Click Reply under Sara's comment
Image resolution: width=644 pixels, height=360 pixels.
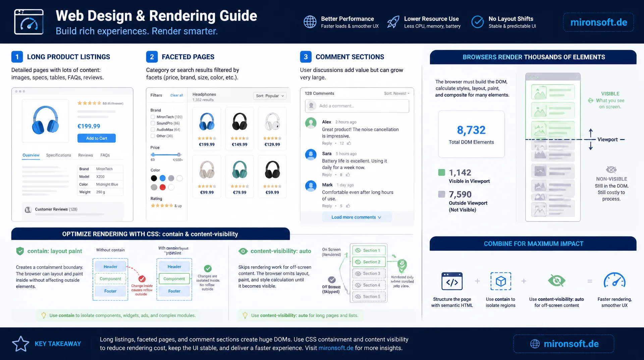tap(327, 175)
